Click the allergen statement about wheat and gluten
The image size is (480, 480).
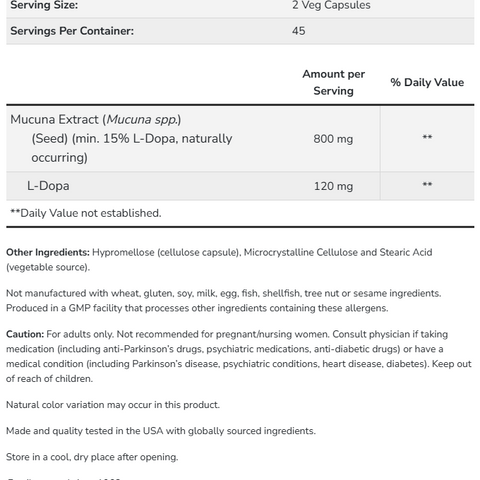pyautogui.click(x=224, y=293)
